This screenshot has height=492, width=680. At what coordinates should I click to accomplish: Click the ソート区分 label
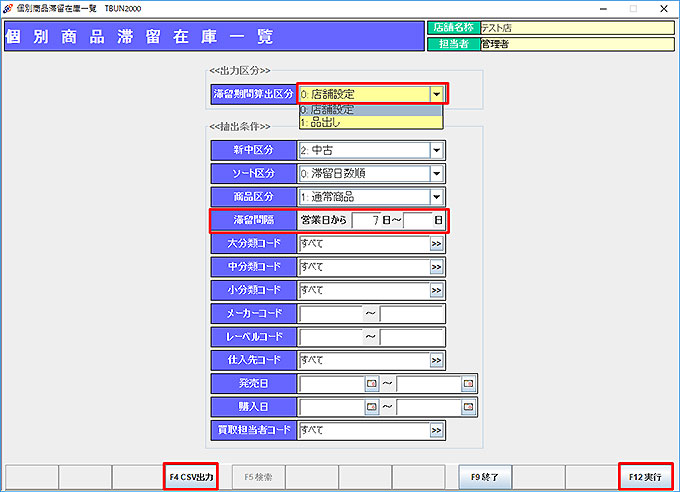253,174
